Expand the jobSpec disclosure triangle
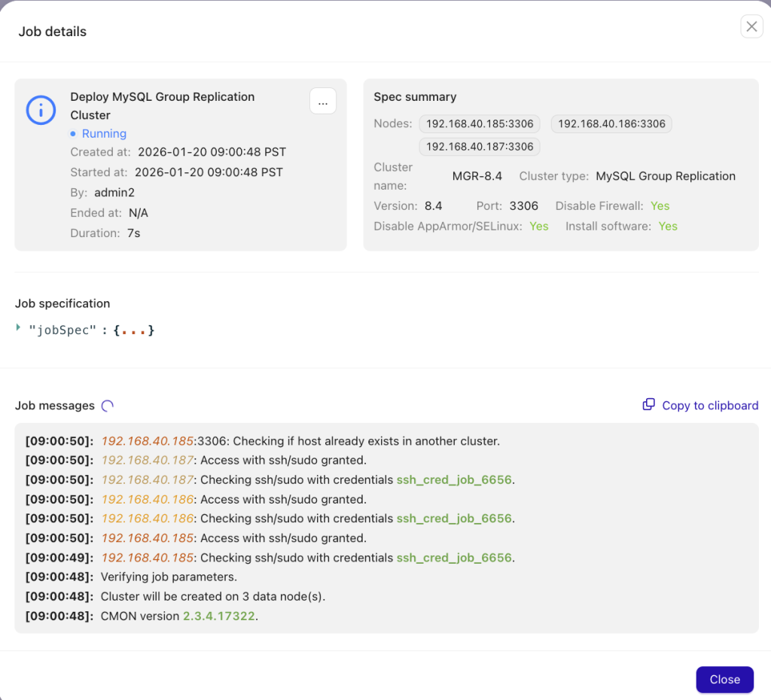Screen dimensions: 771x700 pos(19,327)
